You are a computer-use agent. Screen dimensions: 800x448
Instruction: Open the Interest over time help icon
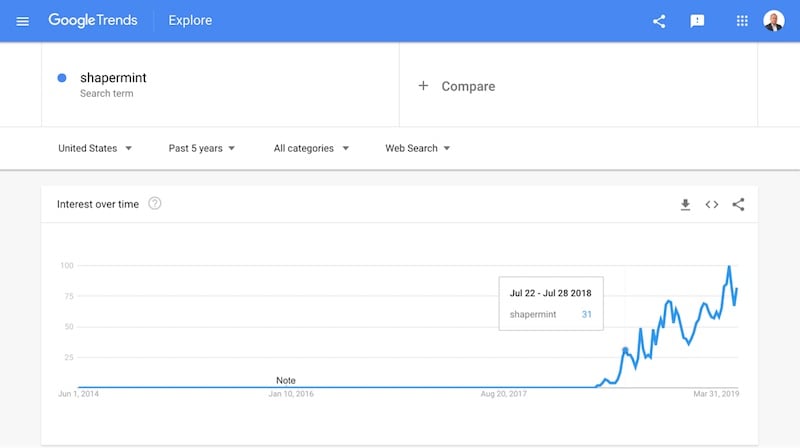pyautogui.click(x=155, y=204)
